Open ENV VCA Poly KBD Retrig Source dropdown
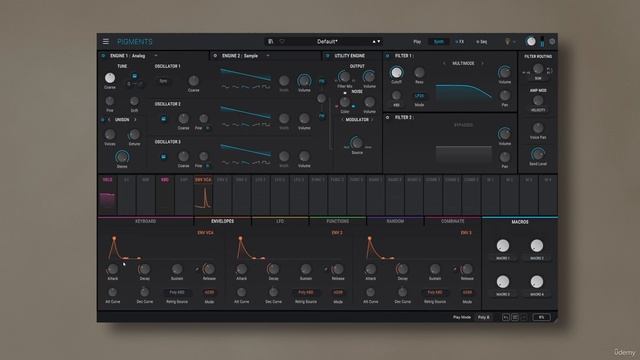 [177, 292]
